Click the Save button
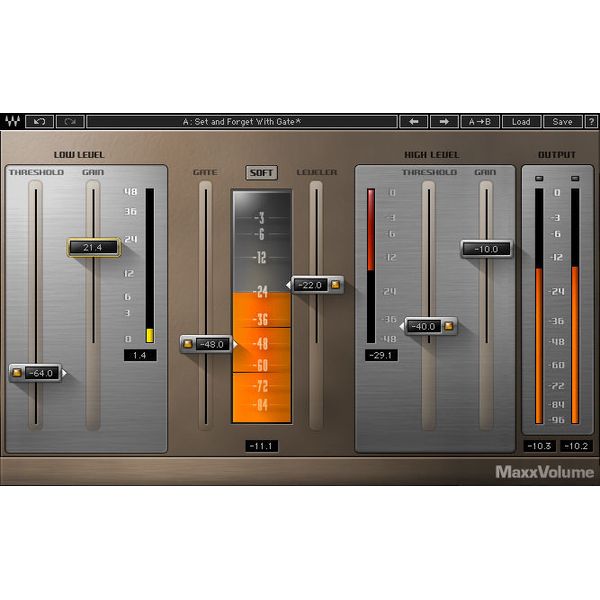 tap(562, 122)
